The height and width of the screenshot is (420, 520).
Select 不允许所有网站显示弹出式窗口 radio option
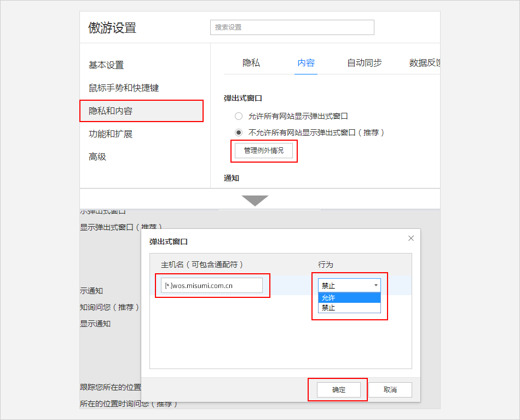(239, 133)
